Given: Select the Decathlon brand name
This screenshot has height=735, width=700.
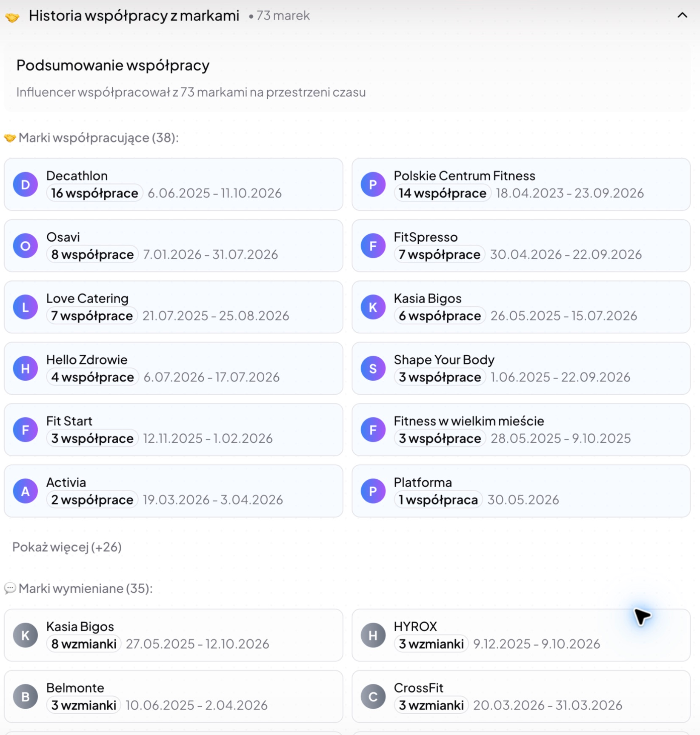Looking at the screenshot, I should pos(77,176).
